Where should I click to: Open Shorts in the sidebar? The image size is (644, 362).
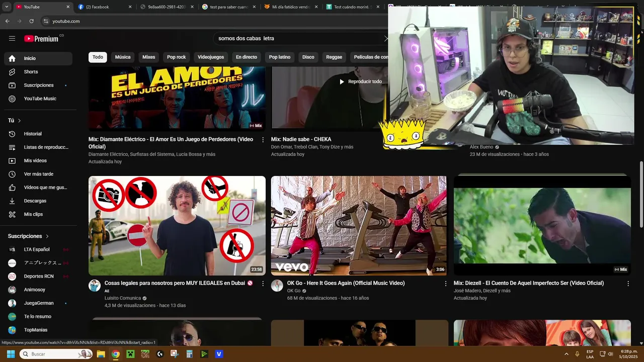(x=38, y=72)
